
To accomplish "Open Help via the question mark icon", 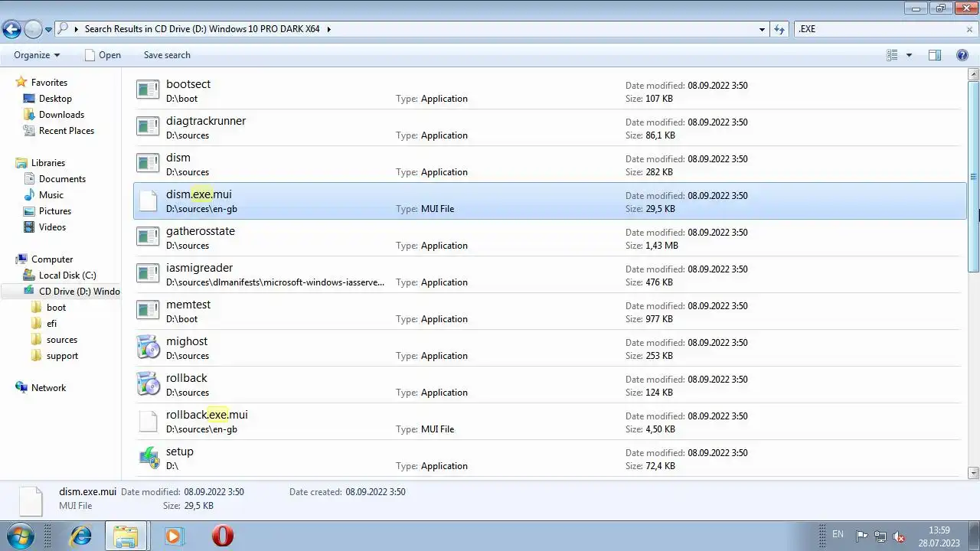I will click(962, 55).
